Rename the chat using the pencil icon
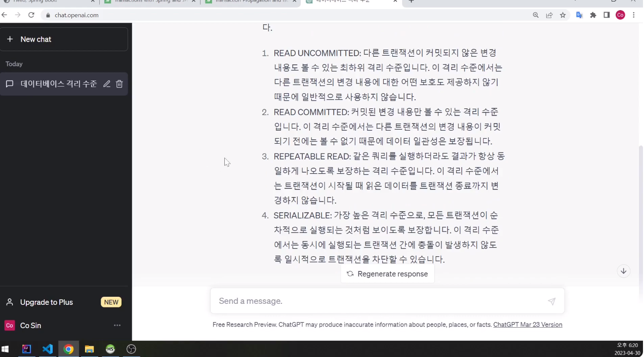Image resolution: width=644 pixels, height=357 pixels. [107, 84]
